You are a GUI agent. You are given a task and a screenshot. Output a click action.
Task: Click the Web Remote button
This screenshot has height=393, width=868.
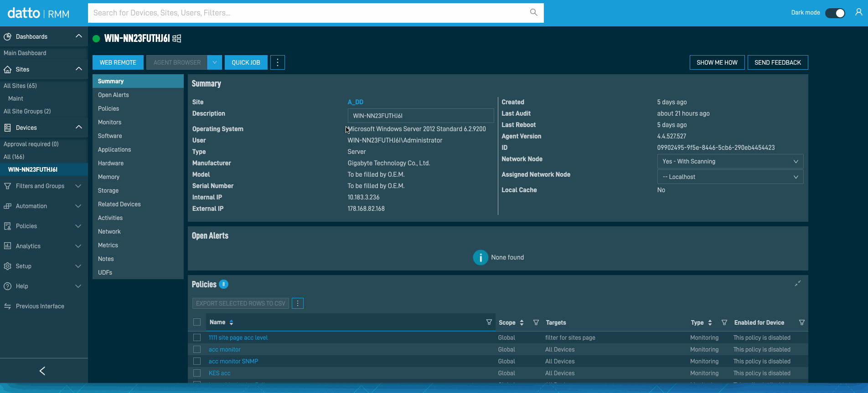click(x=118, y=62)
